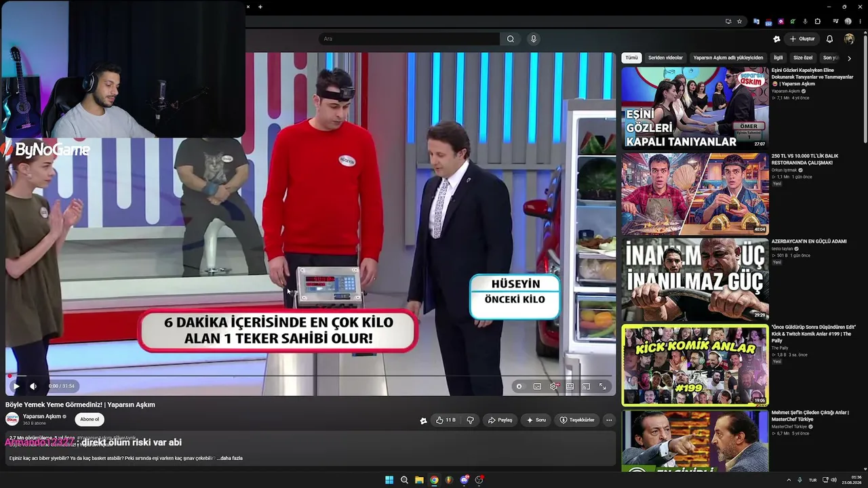
Task: Open the video description hashtags and info box
Action: pos(311,449)
